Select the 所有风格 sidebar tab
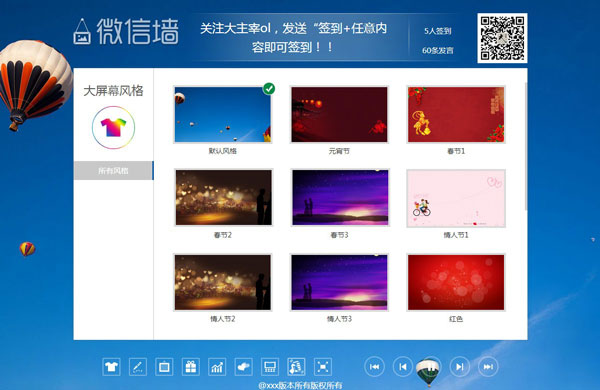This screenshot has width=600, height=390. (113, 170)
